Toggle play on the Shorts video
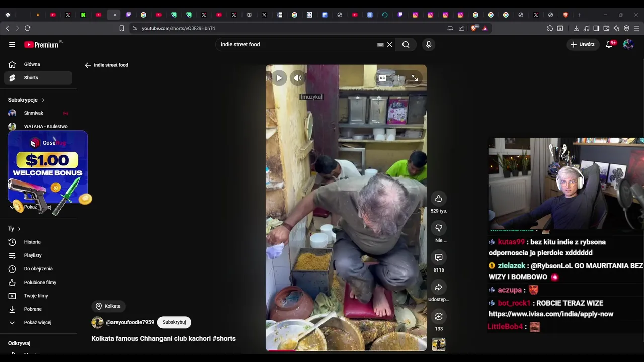Screen dimensions: 644x362 pyautogui.click(x=279, y=78)
